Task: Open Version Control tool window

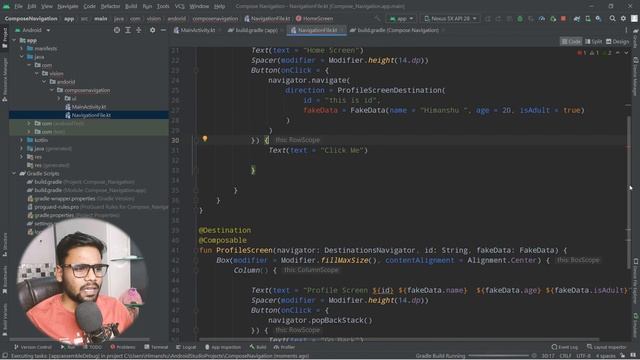Action: pos(33,347)
